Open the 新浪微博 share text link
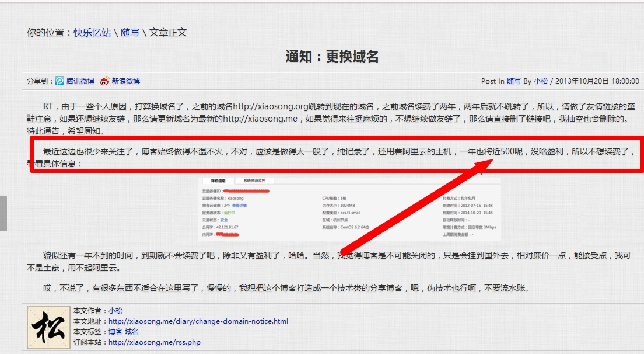 coord(126,81)
